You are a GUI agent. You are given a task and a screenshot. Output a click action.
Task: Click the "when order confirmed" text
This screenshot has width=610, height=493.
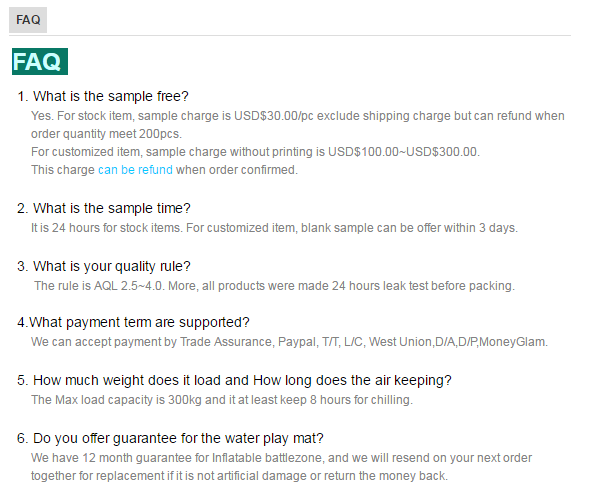pos(237,170)
